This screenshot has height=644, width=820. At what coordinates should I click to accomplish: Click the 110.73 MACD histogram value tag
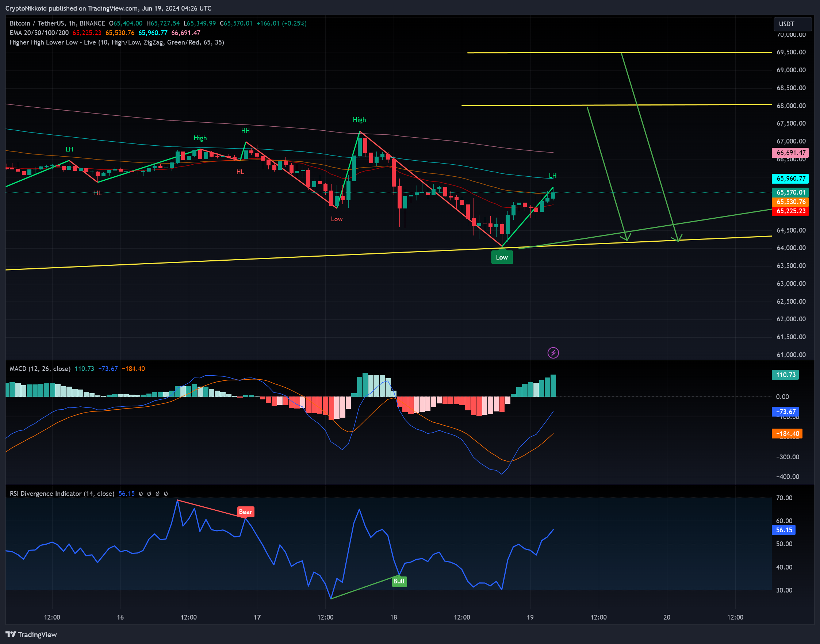point(785,375)
